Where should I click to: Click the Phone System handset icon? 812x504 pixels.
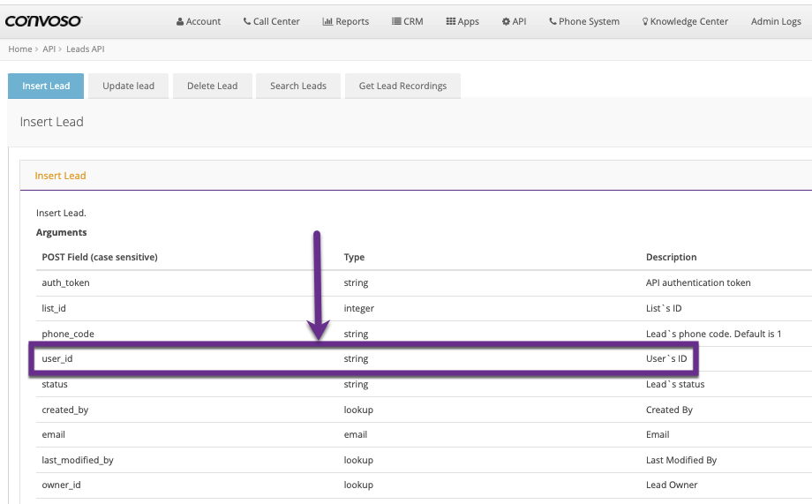pyautogui.click(x=553, y=21)
